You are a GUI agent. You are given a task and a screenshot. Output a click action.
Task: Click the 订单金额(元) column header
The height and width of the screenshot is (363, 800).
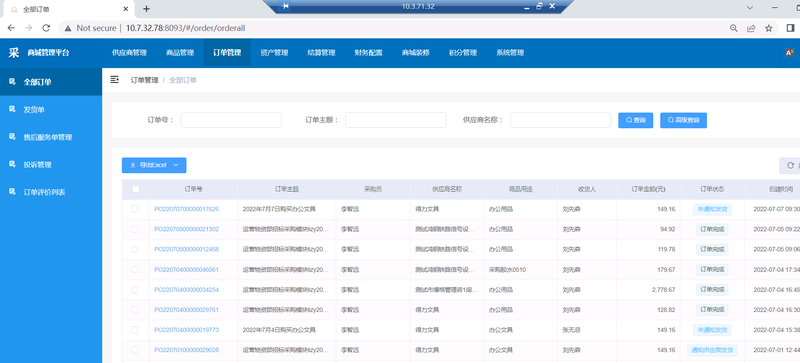(648, 189)
